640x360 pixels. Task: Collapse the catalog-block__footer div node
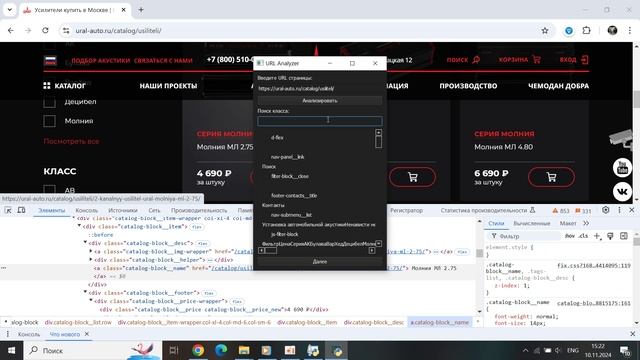point(85,293)
